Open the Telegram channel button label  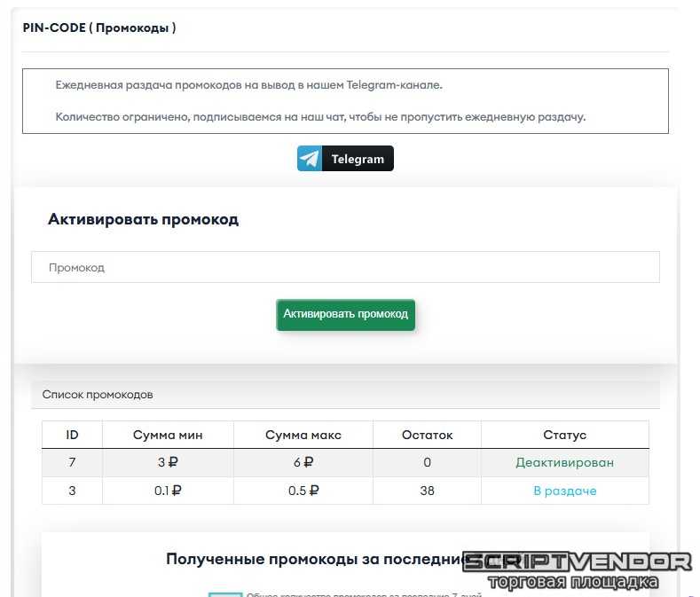(x=358, y=160)
